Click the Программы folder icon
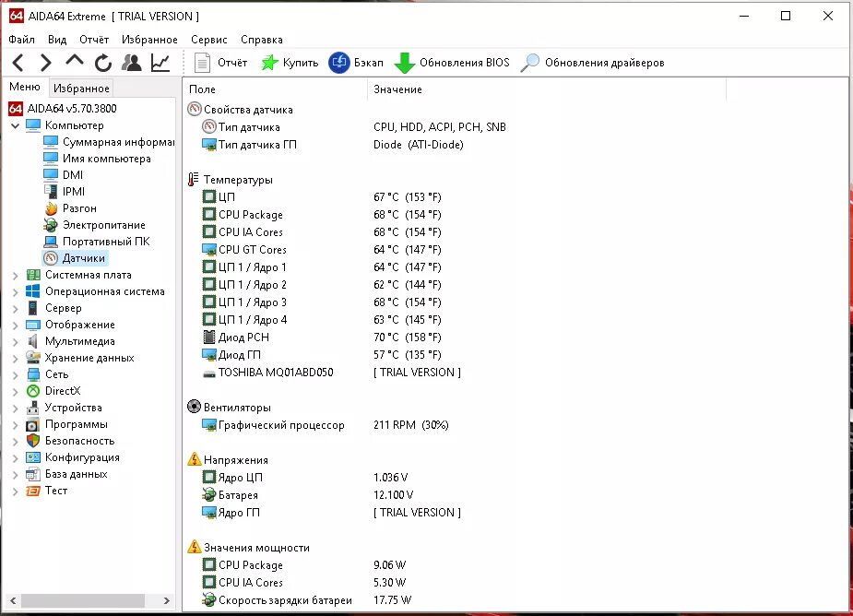Viewport: 853px width, 616px height. (32, 424)
